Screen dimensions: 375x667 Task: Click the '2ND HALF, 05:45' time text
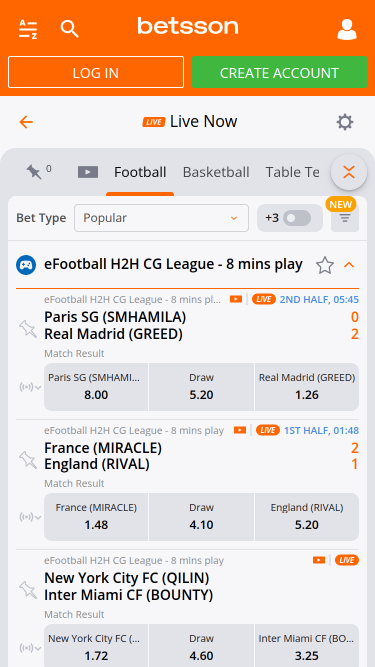[319, 299]
